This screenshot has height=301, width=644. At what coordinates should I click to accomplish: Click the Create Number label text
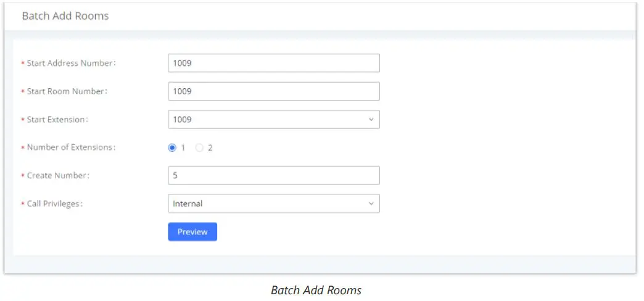click(x=57, y=176)
